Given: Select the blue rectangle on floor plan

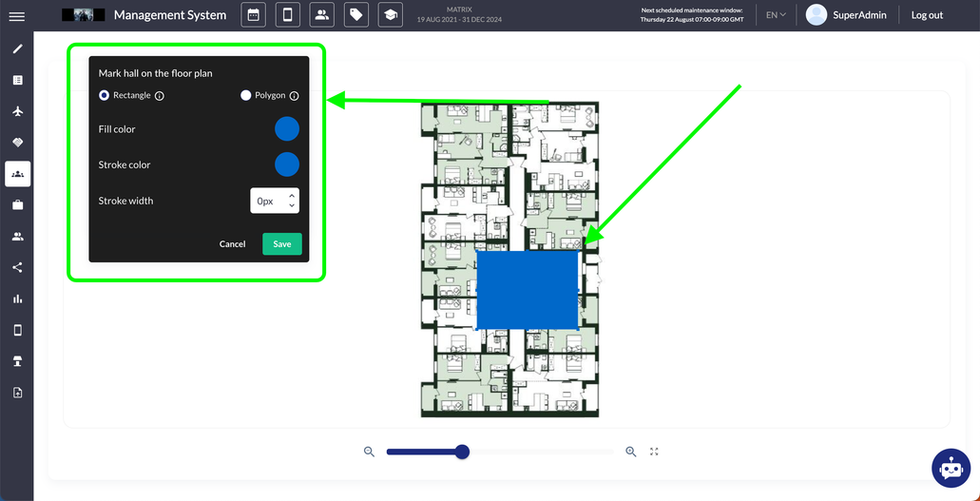Looking at the screenshot, I should click(527, 290).
